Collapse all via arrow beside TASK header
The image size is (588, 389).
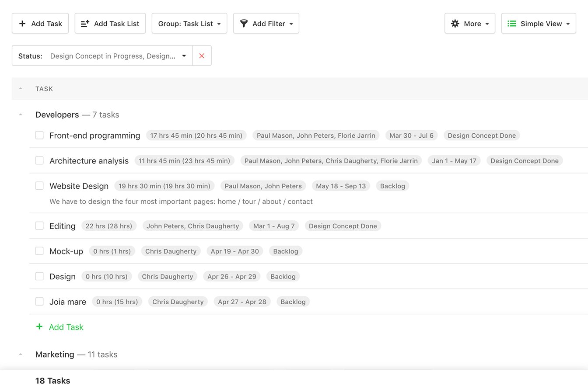click(21, 89)
